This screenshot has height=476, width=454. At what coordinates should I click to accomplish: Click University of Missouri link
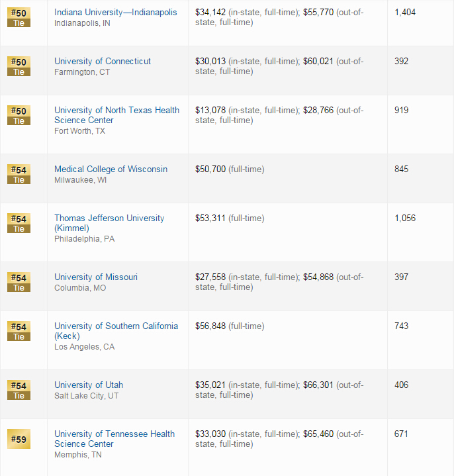(x=96, y=277)
